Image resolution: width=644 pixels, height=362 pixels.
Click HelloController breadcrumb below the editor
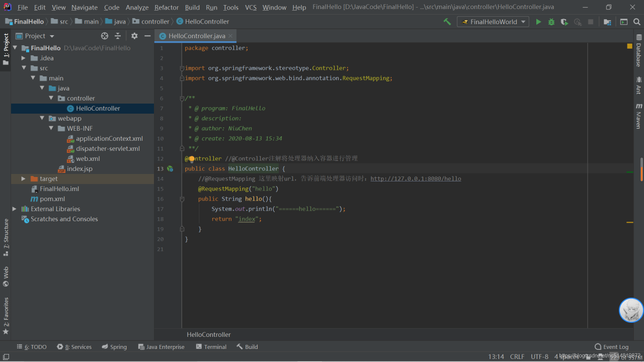[209, 334]
